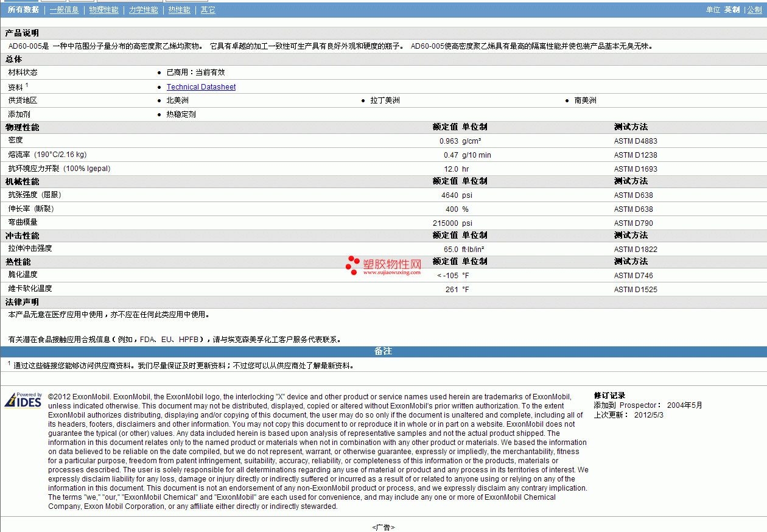Click Vicat softening value 261

[x=452, y=290]
